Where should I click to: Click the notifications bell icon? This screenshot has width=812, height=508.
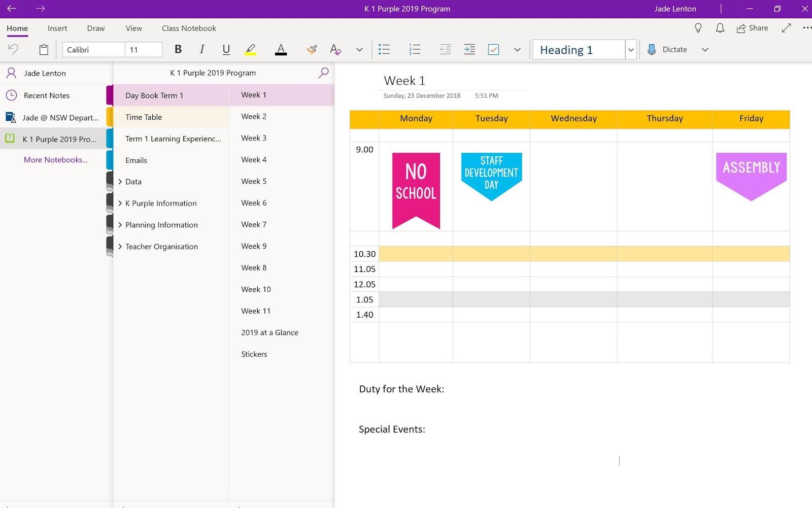[x=720, y=28]
